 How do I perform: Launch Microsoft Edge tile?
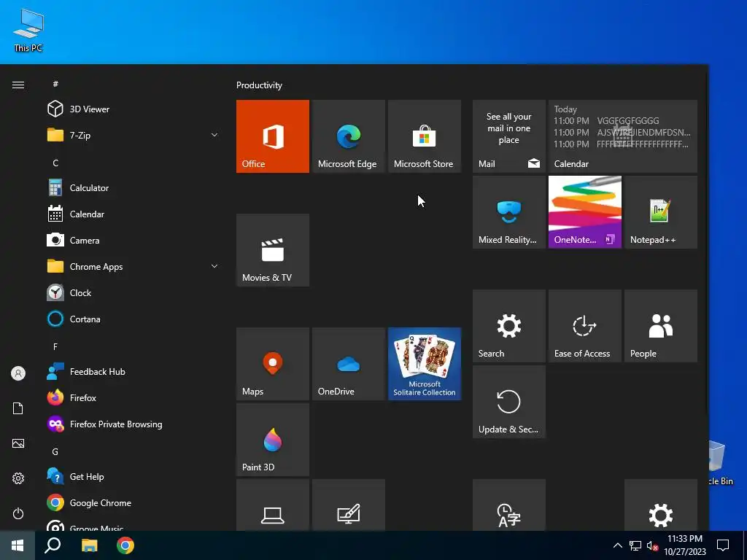coord(348,136)
